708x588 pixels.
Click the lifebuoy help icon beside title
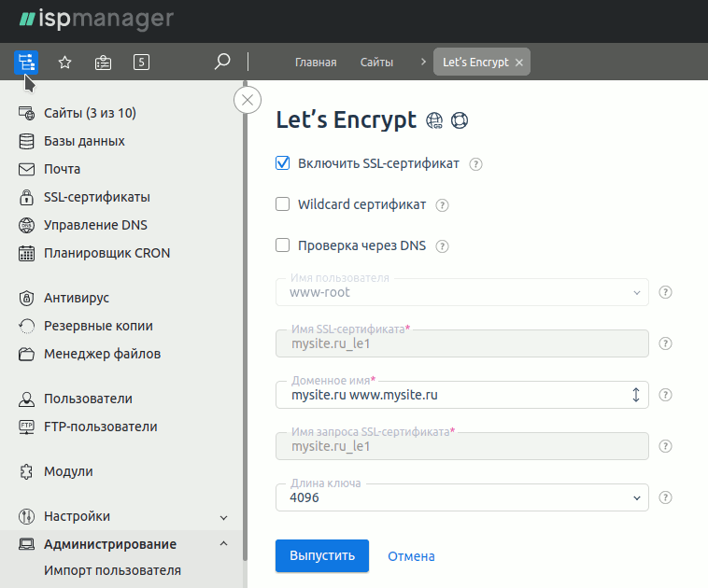(x=459, y=120)
